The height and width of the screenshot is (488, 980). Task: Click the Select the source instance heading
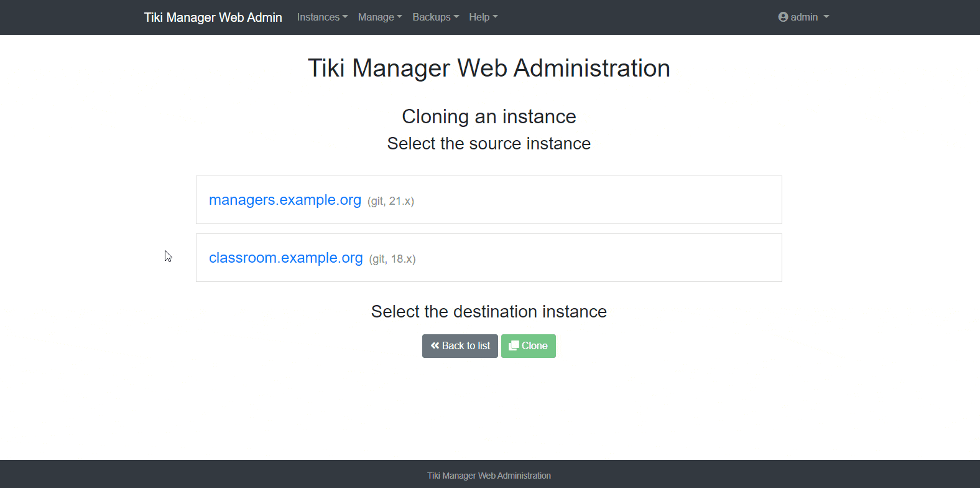[489, 144]
